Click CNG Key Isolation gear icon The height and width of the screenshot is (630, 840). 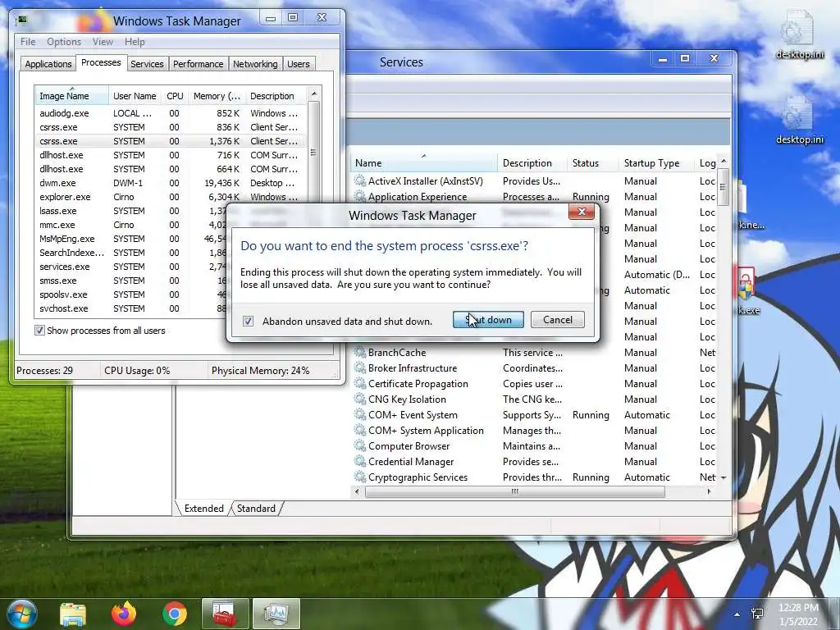[360, 399]
